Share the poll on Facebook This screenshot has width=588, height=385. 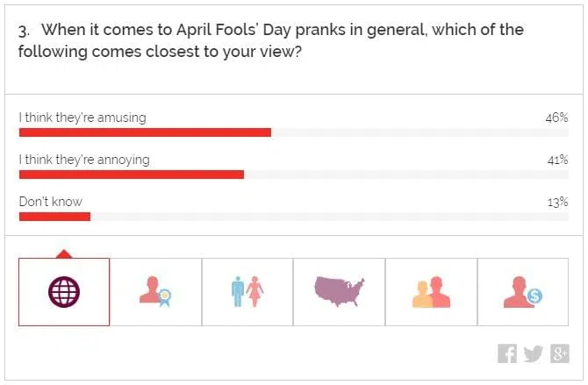(507, 353)
